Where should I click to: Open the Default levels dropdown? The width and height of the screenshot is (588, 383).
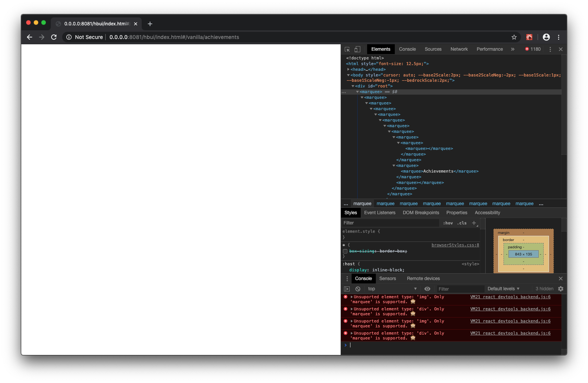(503, 289)
